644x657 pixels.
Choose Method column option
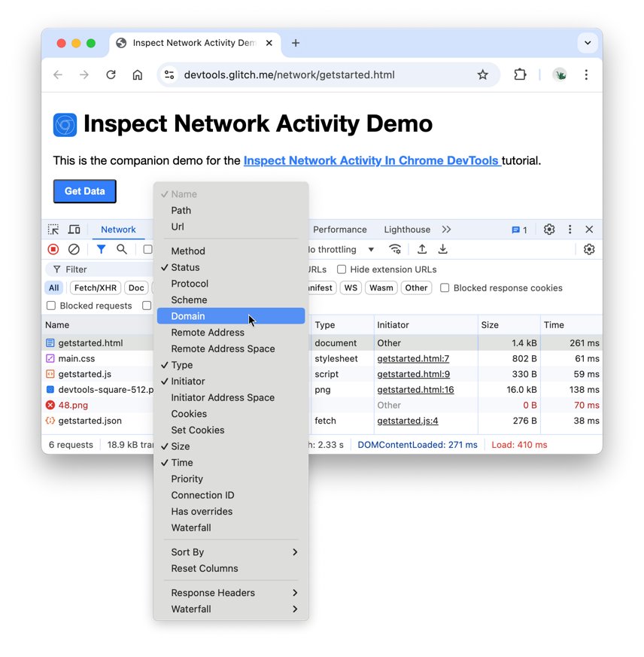(x=231, y=251)
